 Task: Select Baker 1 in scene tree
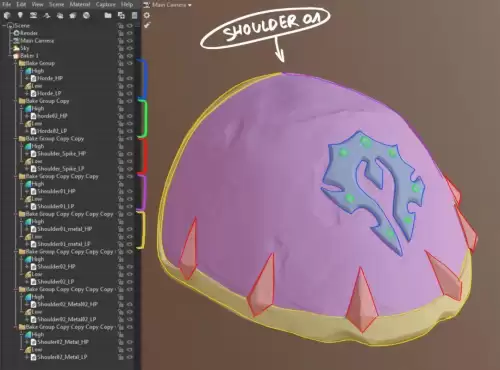(x=29, y=56)
